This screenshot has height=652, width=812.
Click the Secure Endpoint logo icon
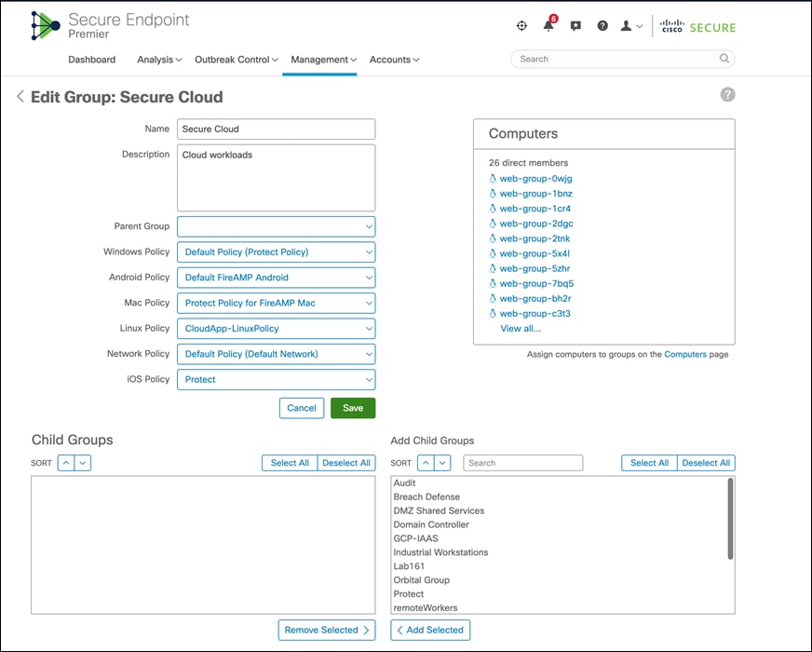tap(45, 25)
